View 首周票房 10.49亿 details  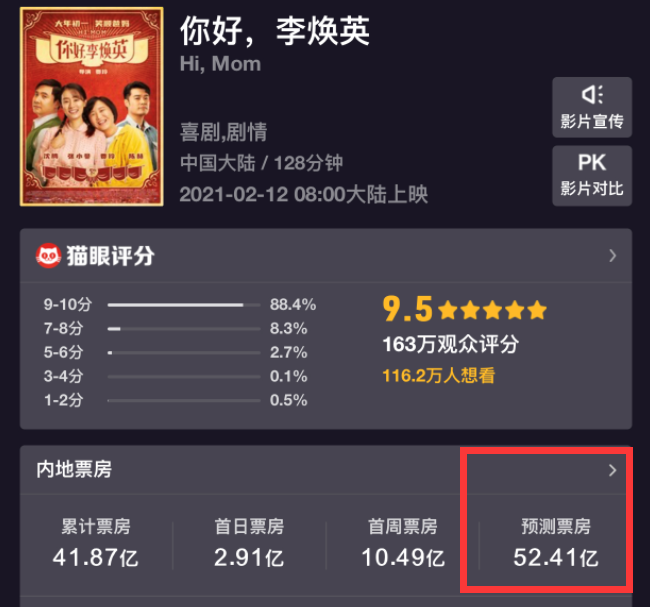(x=403, y=543)
